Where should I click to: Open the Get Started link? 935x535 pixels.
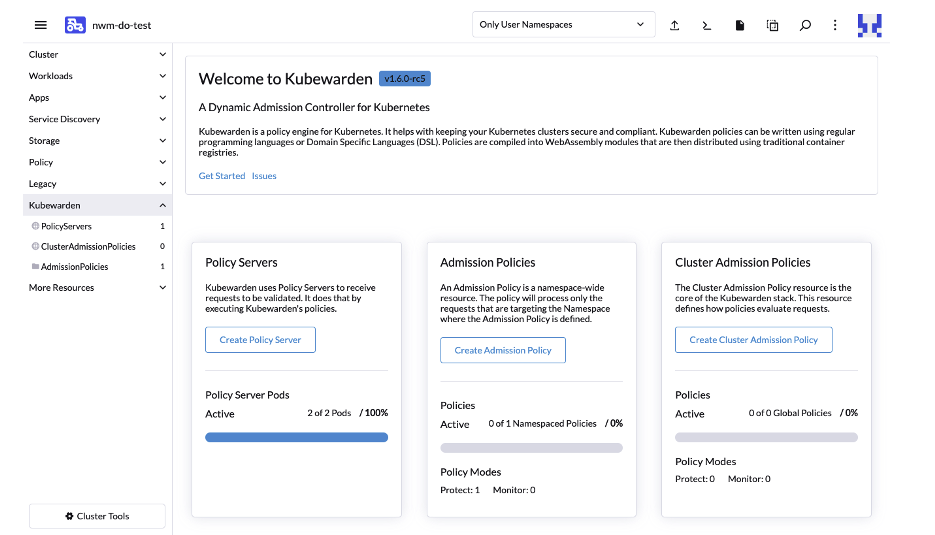click(222, 176)
